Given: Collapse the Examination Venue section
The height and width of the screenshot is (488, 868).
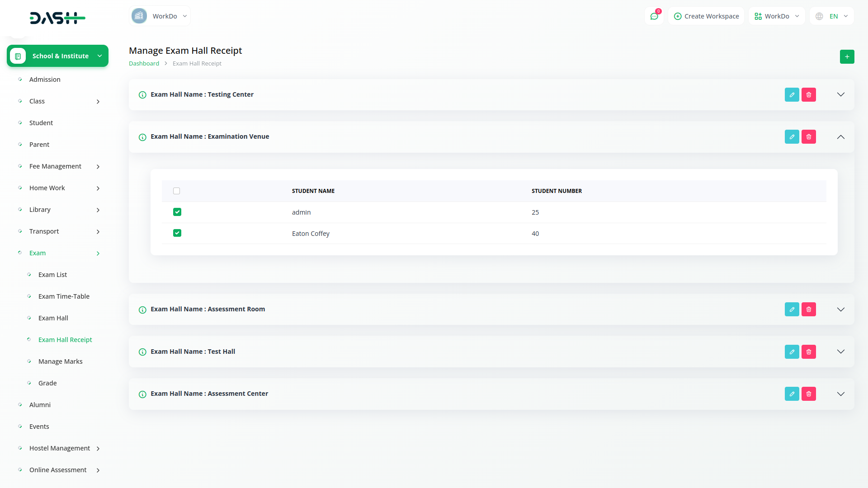Looking at the screenshot, I should [840, 137].
